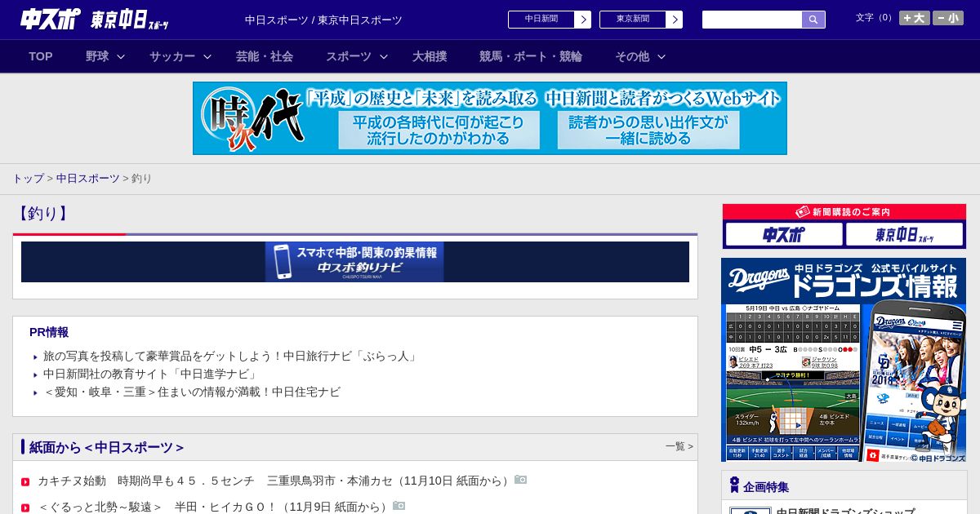The height and width of the screenshot is (514, 980).
Task: Click 中日スポーツ breadcrumb link
Action: (88, 178)
